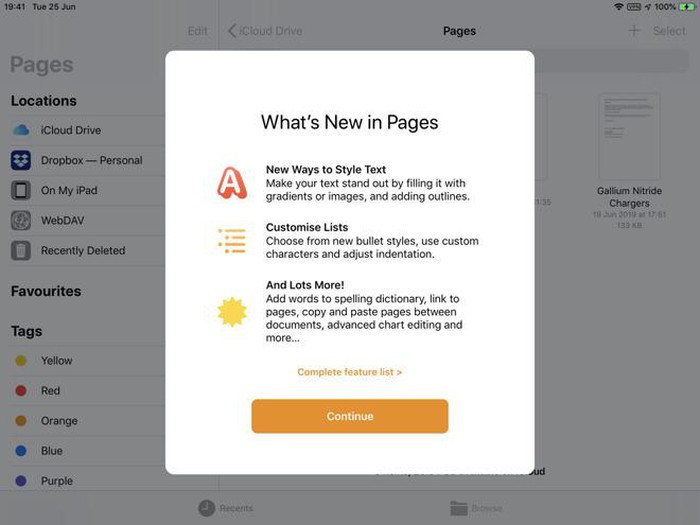Go back via iCloud Drive chevron
This screenshot has width=700, height=525.
click(x=232, y=31)
